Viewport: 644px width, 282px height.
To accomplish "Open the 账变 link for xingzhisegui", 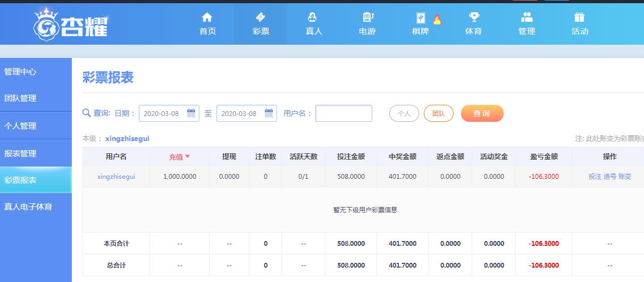I will 625,177.
